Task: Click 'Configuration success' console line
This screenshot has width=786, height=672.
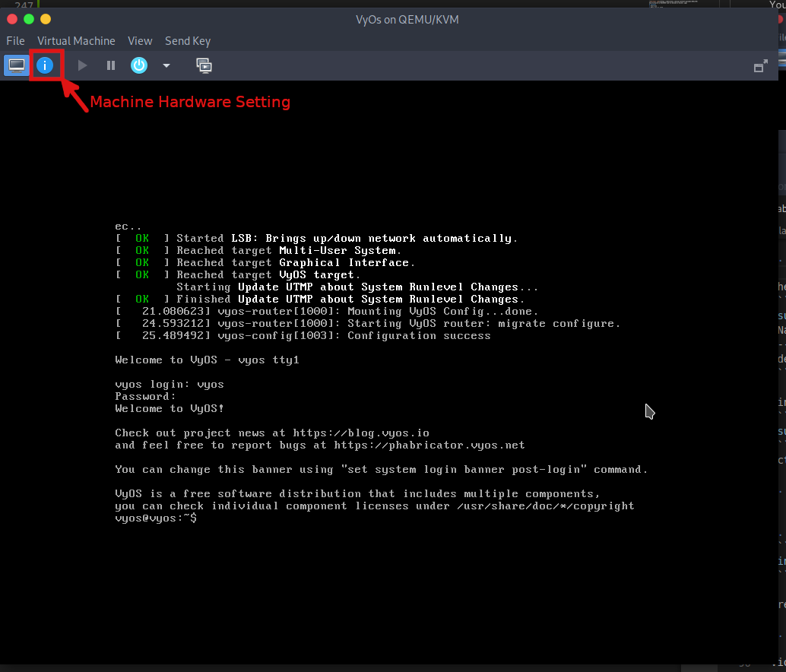Action: [303, 336]
